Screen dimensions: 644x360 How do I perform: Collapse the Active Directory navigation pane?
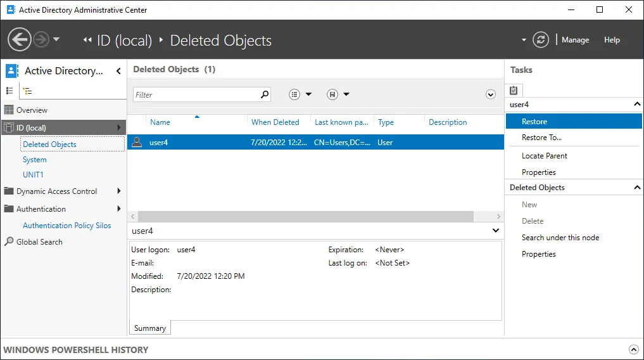pyautogui.click(x=118, y=71)
